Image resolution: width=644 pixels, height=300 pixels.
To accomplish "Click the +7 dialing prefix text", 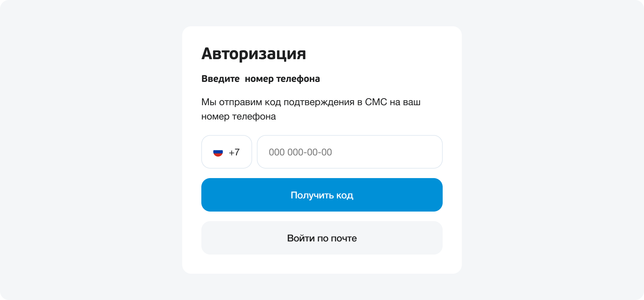I will 234,152.
